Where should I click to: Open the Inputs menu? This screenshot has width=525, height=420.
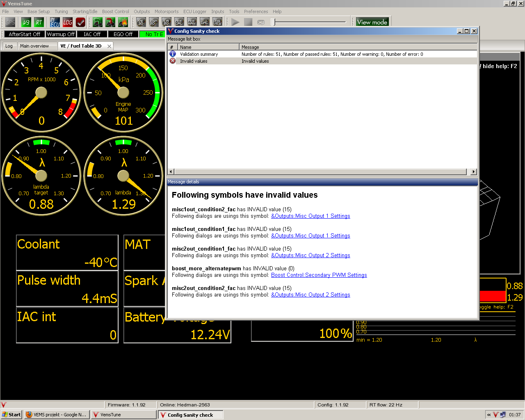pos(217,11)
